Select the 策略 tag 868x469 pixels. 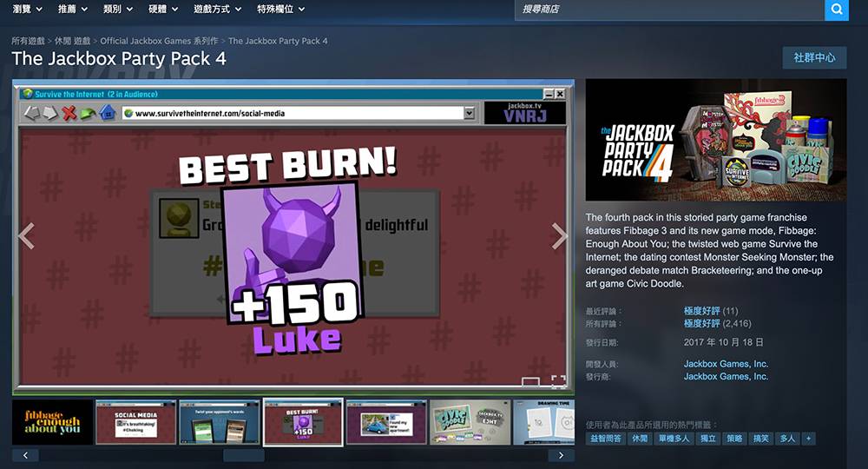734,439
